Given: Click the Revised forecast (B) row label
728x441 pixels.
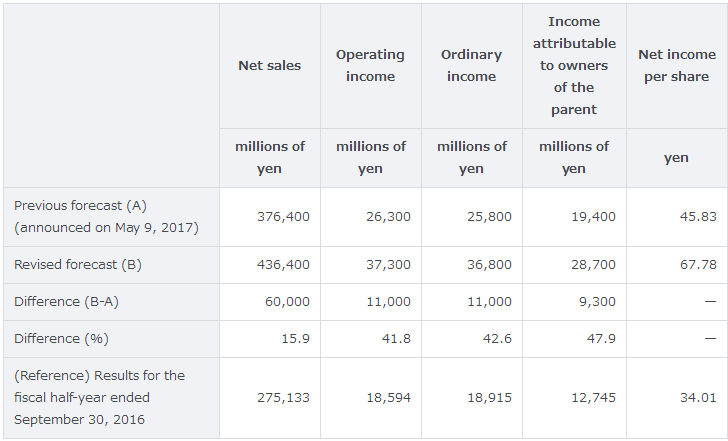Looking at the screenshot, I should [78, 265].
